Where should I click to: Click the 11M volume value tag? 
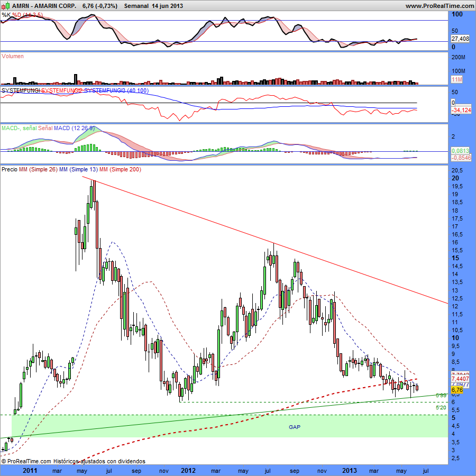click(x=456, y=79)
